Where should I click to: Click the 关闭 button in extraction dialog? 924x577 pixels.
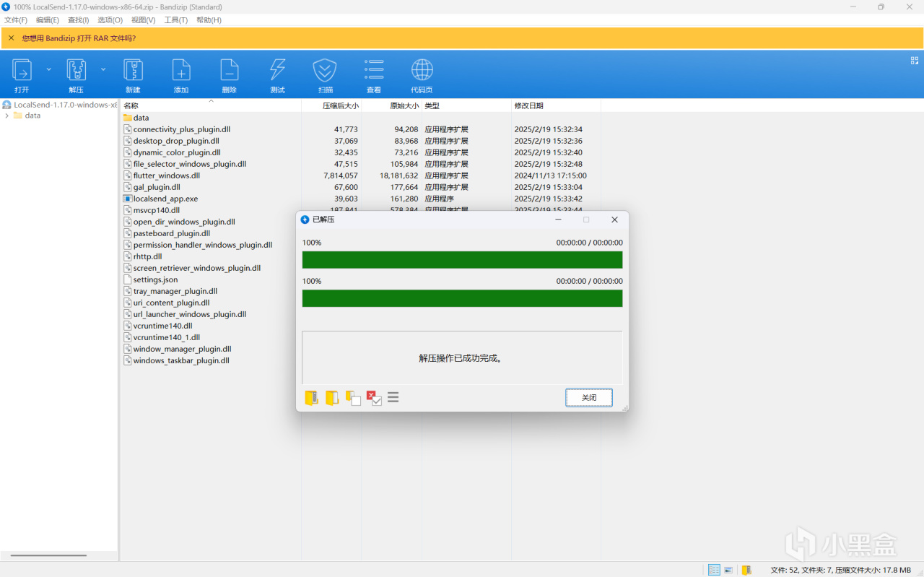(x=589, y=398)
